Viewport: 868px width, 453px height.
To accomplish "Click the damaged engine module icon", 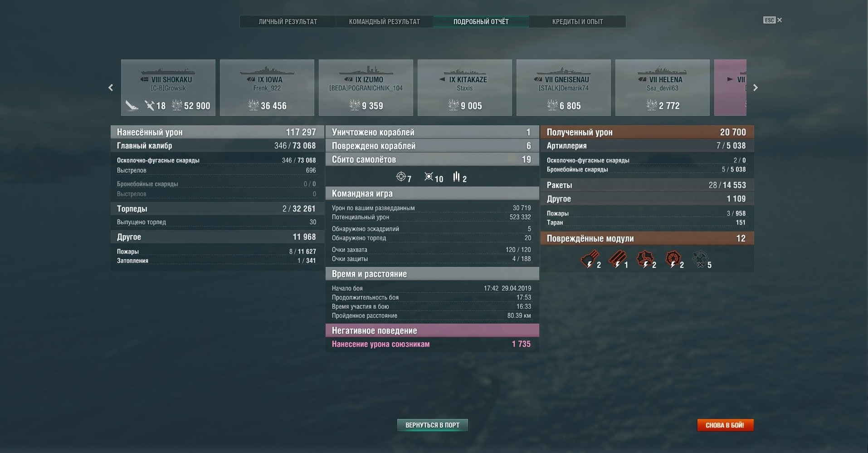I will pos(645,259).
